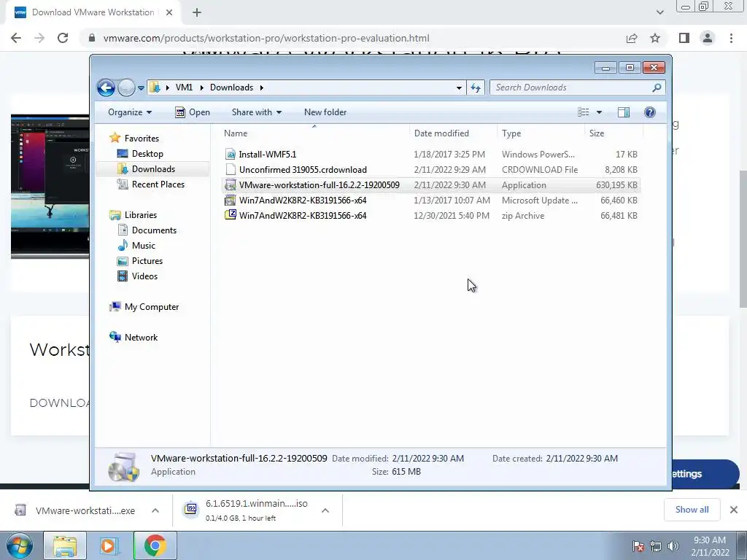Screen dimensions: 747x560
Task: Click the Change your view icon
Action: pos(584,112)
